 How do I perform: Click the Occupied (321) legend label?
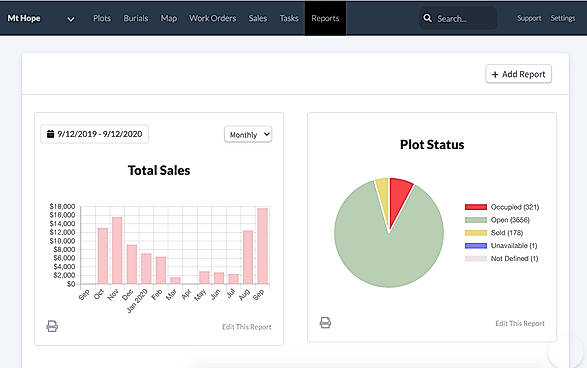515,207
